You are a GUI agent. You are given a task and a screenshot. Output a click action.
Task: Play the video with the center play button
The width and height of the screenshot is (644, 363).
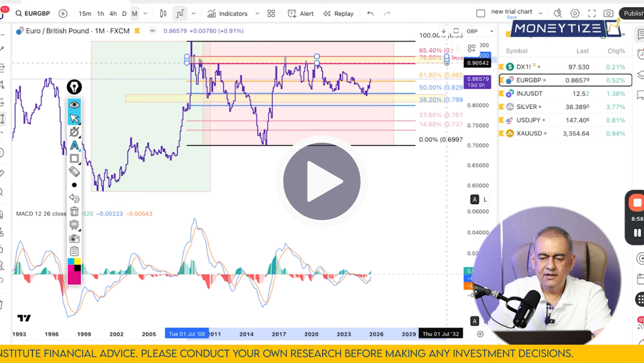click(x=322, y=181)
